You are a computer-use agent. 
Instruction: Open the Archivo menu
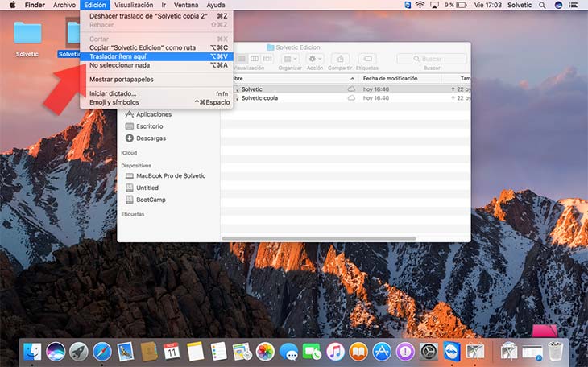point(64,5)
